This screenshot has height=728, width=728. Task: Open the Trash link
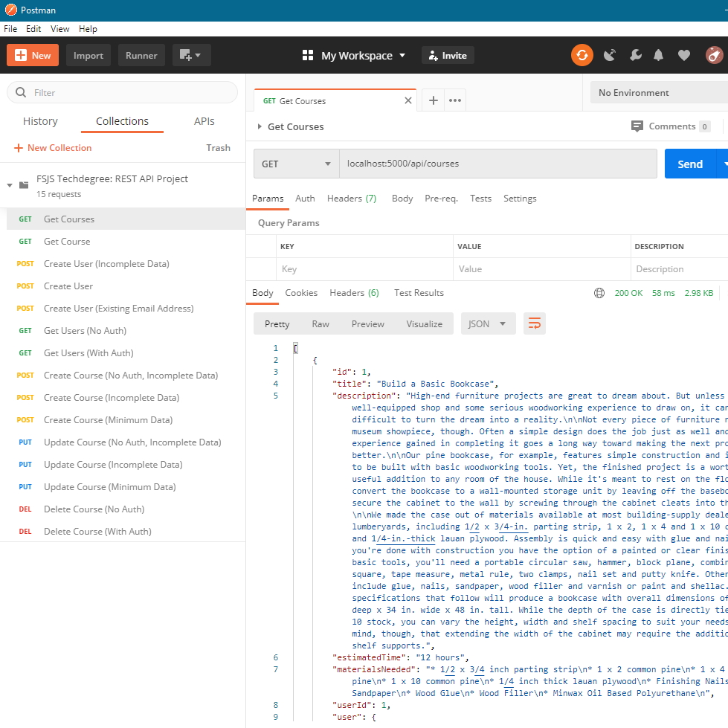[218, 148]
